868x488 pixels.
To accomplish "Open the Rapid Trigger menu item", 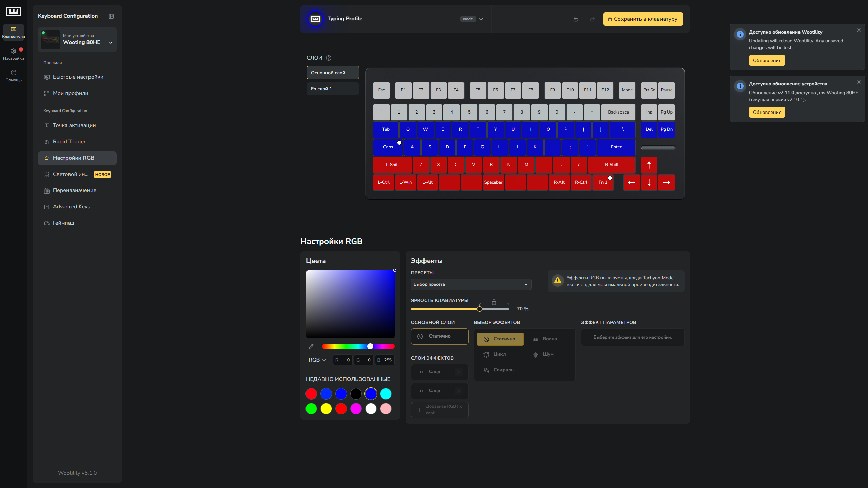I will point(69,142).
